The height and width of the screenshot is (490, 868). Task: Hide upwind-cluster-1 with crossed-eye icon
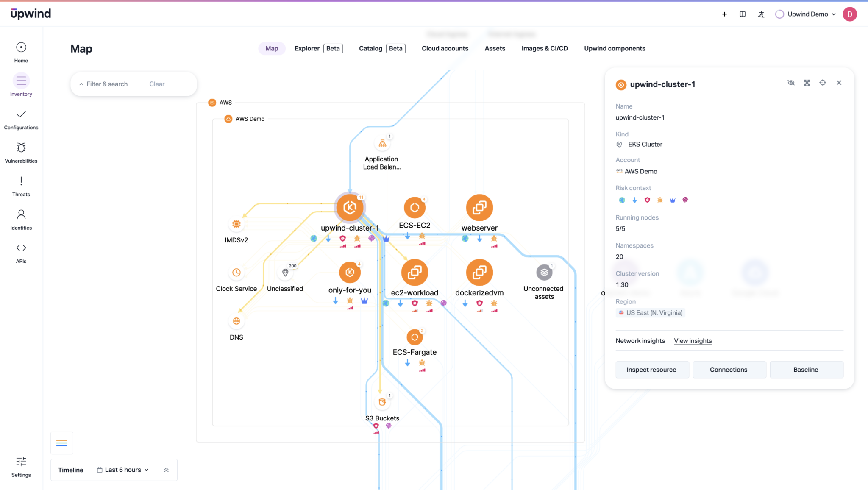[791, 83]
